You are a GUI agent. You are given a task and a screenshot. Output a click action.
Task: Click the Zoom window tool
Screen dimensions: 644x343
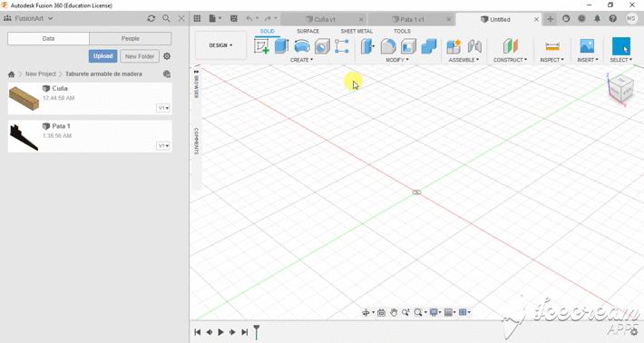click(x=405, y=313)
